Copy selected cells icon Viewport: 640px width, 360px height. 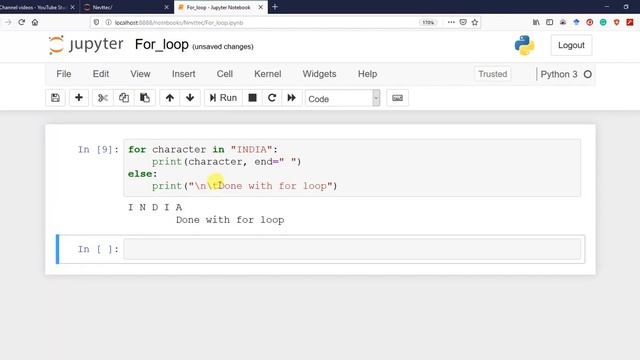(124, 98)
